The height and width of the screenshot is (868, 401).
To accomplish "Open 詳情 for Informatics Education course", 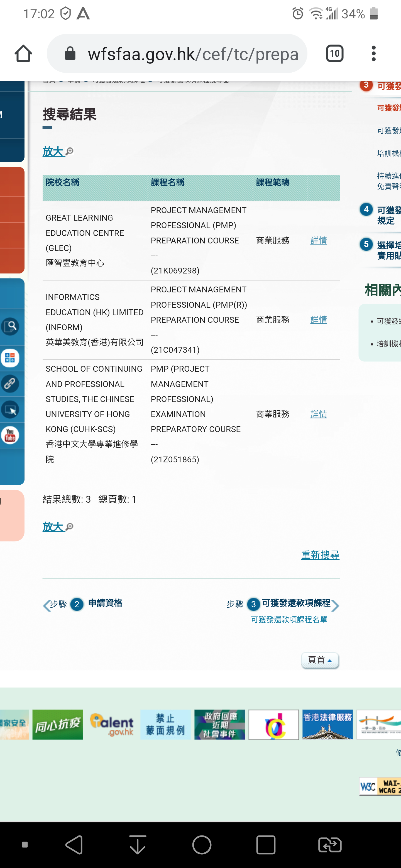I will coord(319,319).
